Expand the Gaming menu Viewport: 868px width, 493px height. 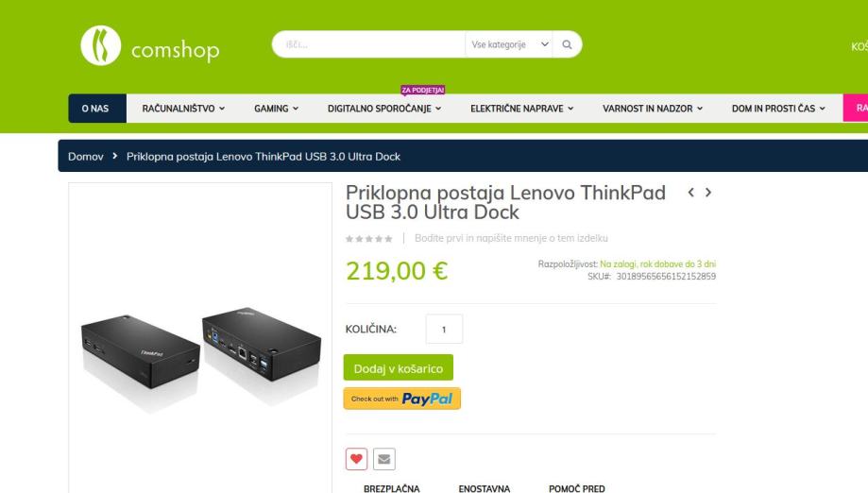click(276, 109)
